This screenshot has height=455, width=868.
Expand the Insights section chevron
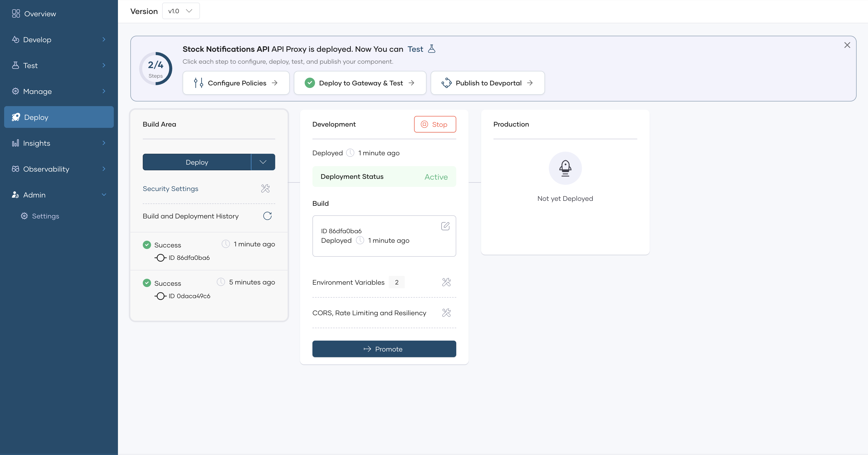[104, 143]
